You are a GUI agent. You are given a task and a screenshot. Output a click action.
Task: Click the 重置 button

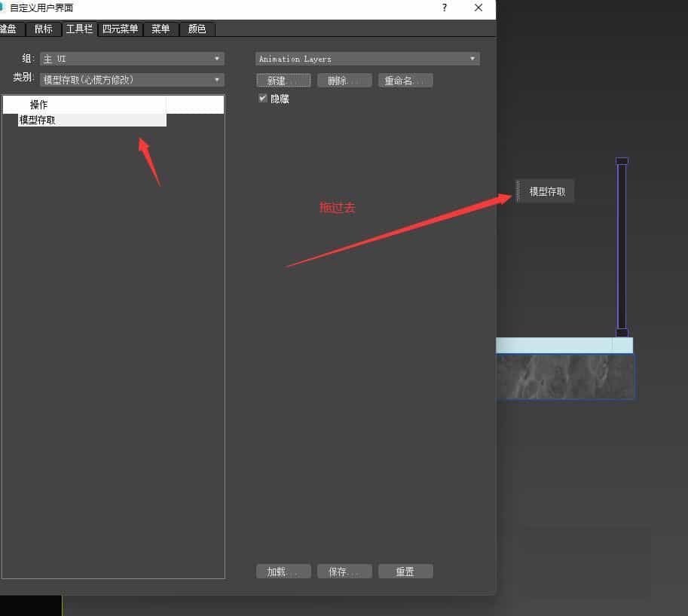click(x=405, y=572)
